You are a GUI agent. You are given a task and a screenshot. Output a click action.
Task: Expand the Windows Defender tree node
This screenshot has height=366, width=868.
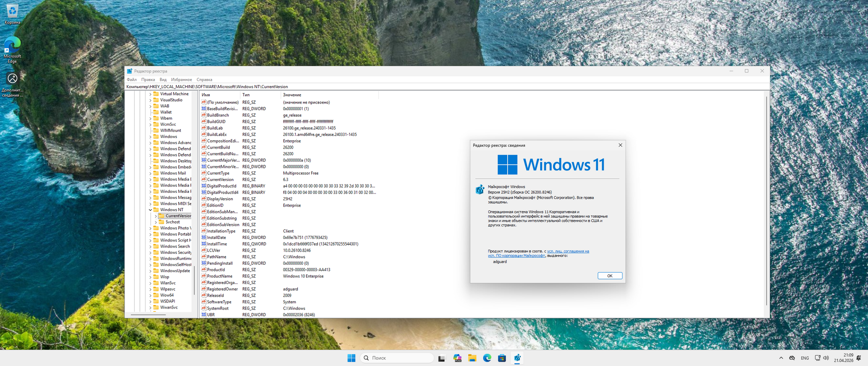pos(150,149)
